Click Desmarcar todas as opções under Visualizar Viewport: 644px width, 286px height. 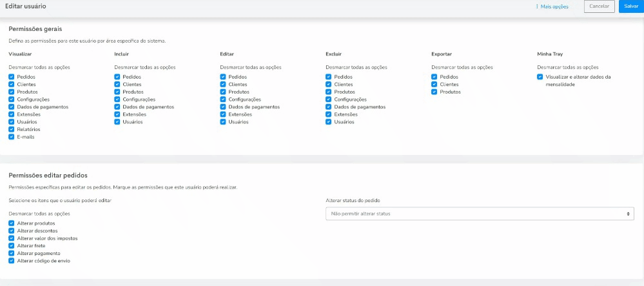pos(39,67)
